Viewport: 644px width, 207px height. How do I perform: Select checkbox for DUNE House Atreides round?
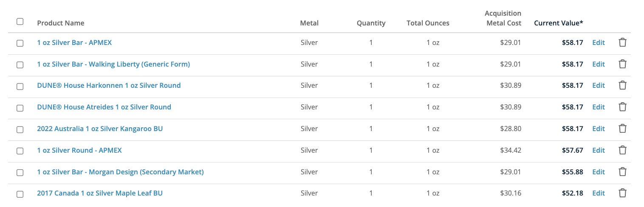20,108
